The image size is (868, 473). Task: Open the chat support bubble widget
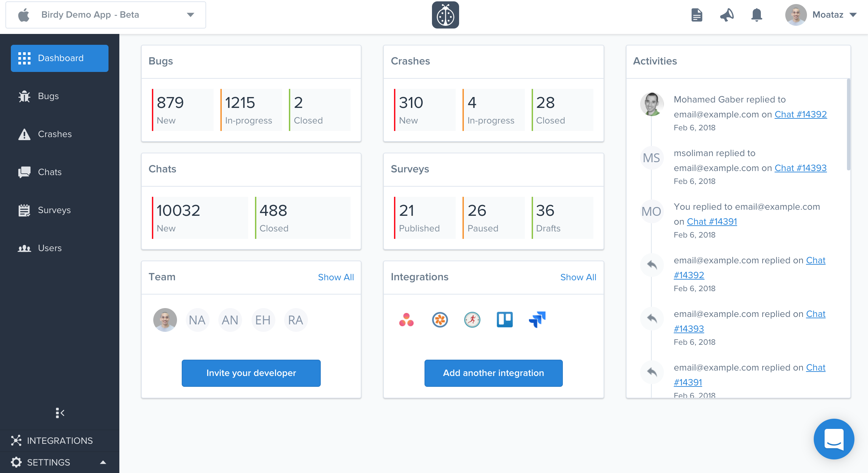pyautogui.click(x=834, y=439)
